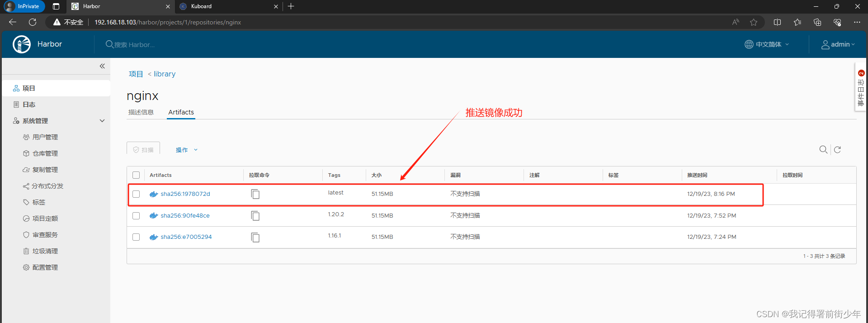Open the favorites list icon

pos(797,22)
